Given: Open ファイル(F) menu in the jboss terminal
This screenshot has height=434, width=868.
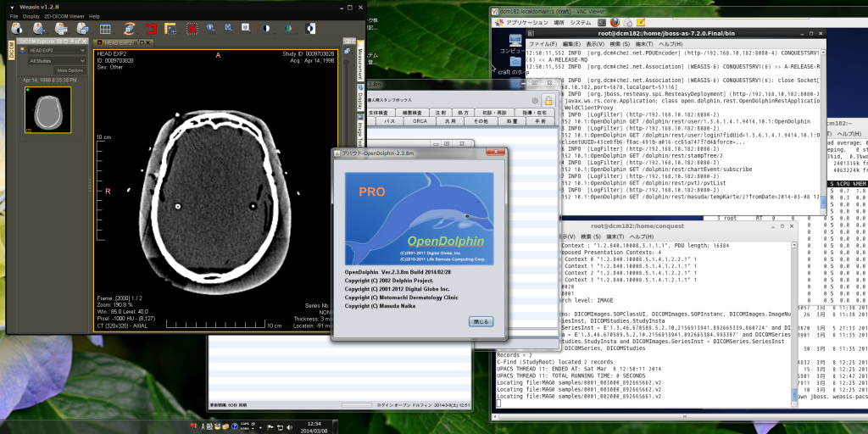Looking at the screenshot, I should (x=542, y=44).
